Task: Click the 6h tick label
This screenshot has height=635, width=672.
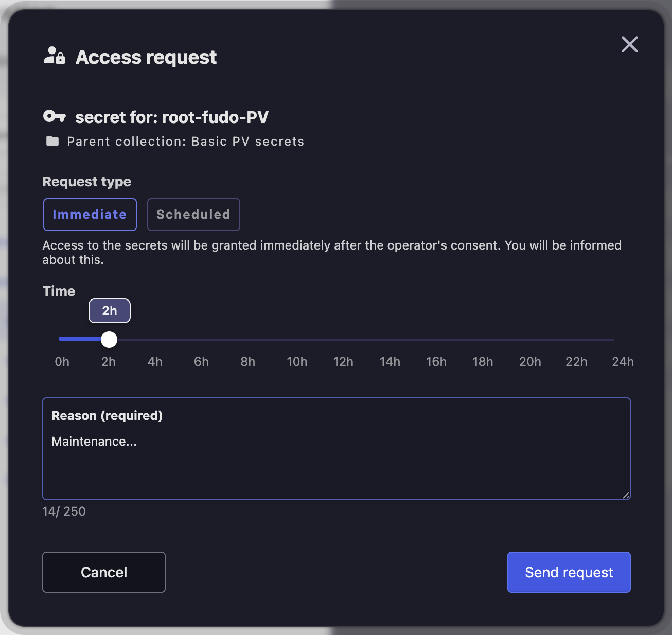Action: pyautogui.click(x=201, y=362)
